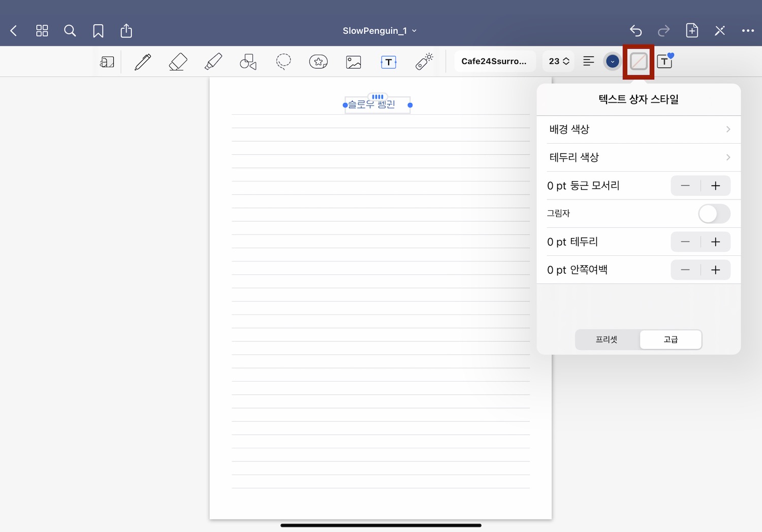Open the Elements sticker tool

click(318, 61)
